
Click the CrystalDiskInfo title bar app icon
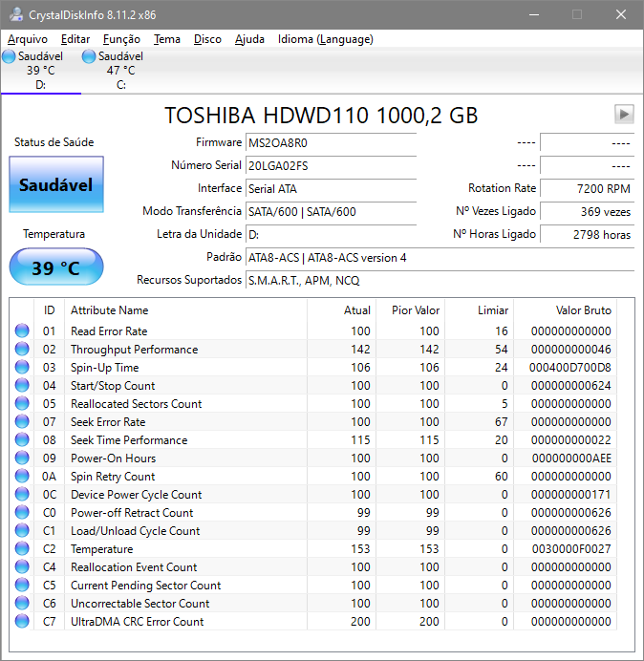coord(16,14)
